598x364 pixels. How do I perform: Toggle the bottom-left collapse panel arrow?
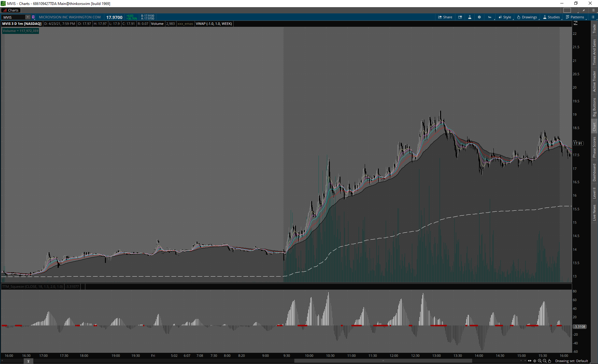pyautogui.click(x=28, y=361)
